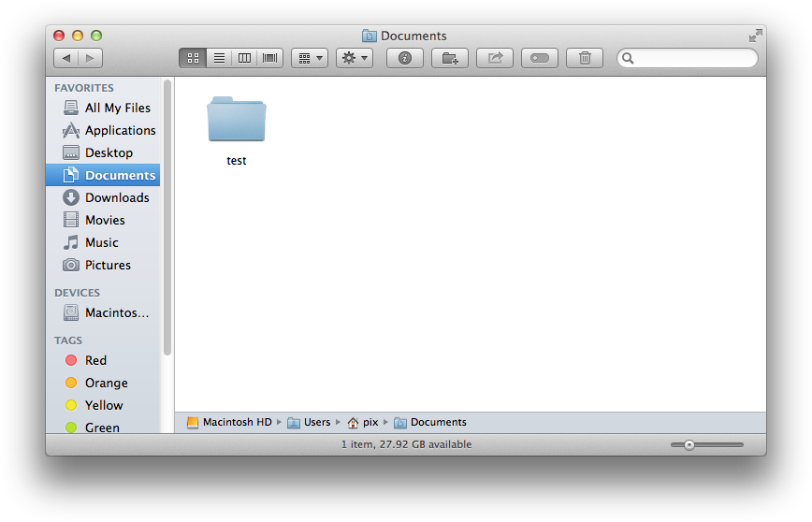Open the item arrangement dropdown

(310, 58)
